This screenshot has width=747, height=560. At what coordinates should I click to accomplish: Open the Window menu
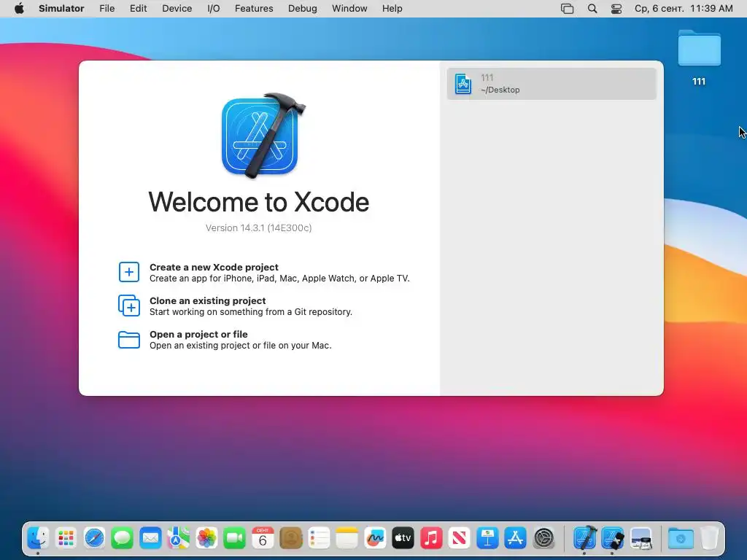[349, 9]
